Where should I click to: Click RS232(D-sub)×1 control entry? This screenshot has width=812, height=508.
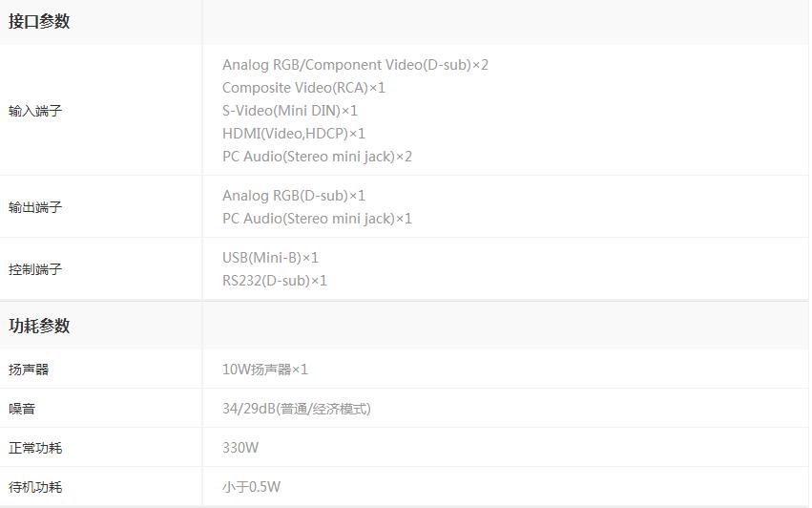click(x=275, y=281)
